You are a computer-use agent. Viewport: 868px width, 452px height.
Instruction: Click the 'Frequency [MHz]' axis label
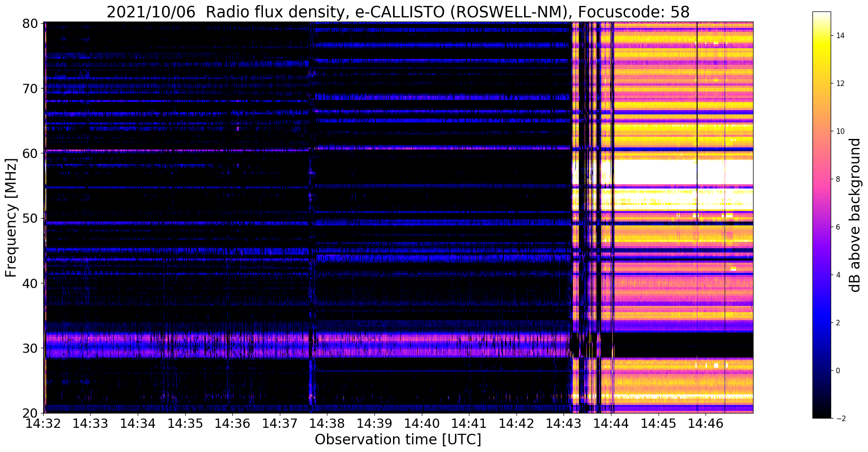point(11,218)
